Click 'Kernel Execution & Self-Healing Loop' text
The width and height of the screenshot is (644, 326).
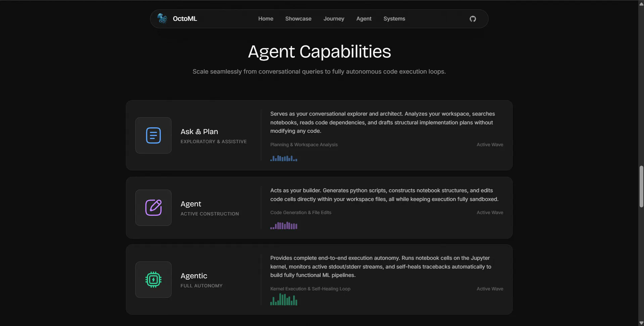[310, 289]
